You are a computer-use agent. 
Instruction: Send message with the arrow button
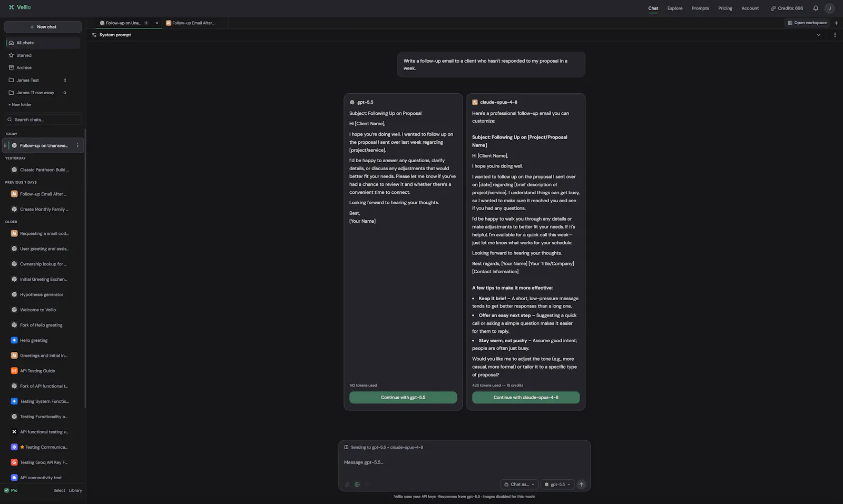(581, 485)
